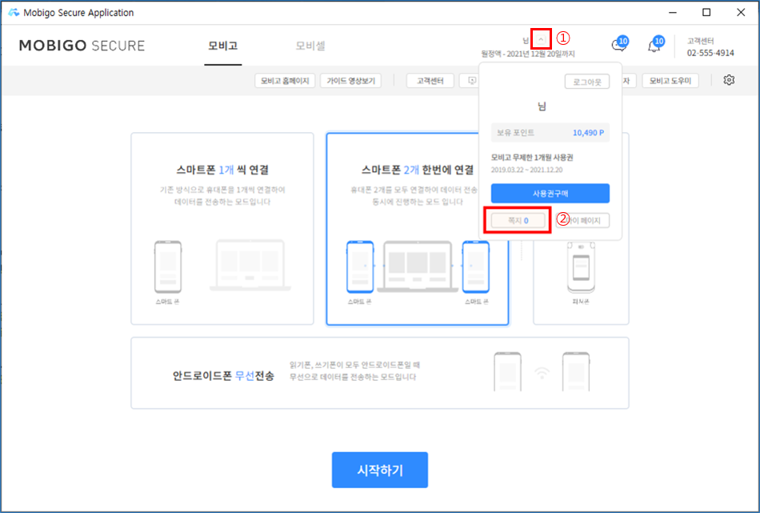Screen dimensions: 760x513
Task: Click 가이드 영상보기 button
Action: coord(351,80)
